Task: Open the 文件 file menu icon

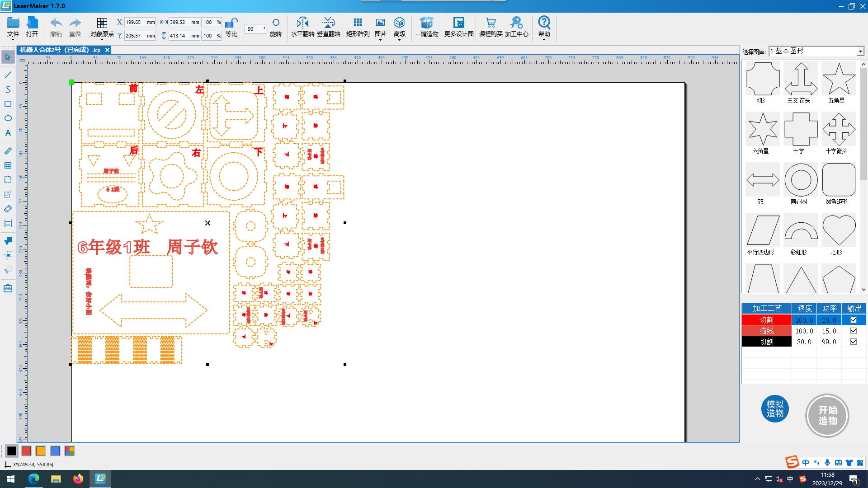Action: [13, 27]
